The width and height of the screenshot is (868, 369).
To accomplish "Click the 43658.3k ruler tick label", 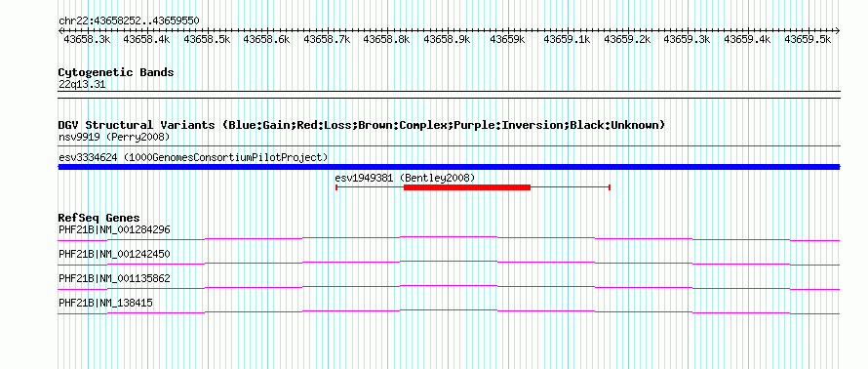I will pyautogui.click(x=87, y=39).
